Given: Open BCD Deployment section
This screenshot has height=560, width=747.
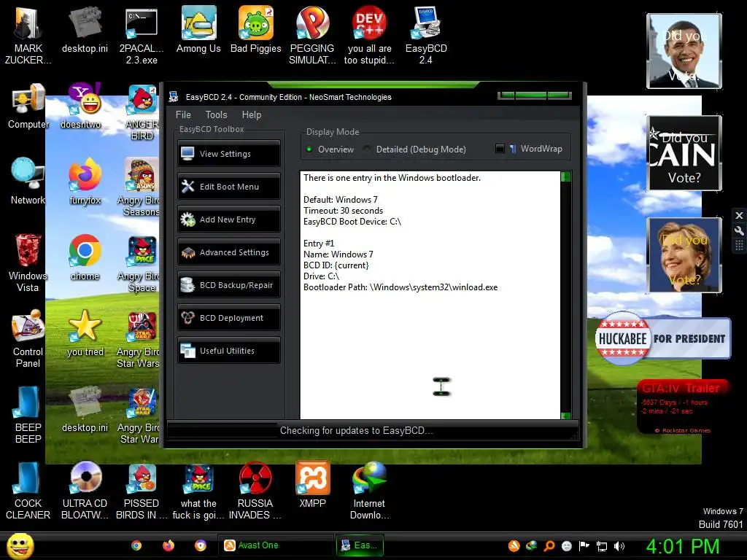Looking at the screenshot, I should 228,318.
